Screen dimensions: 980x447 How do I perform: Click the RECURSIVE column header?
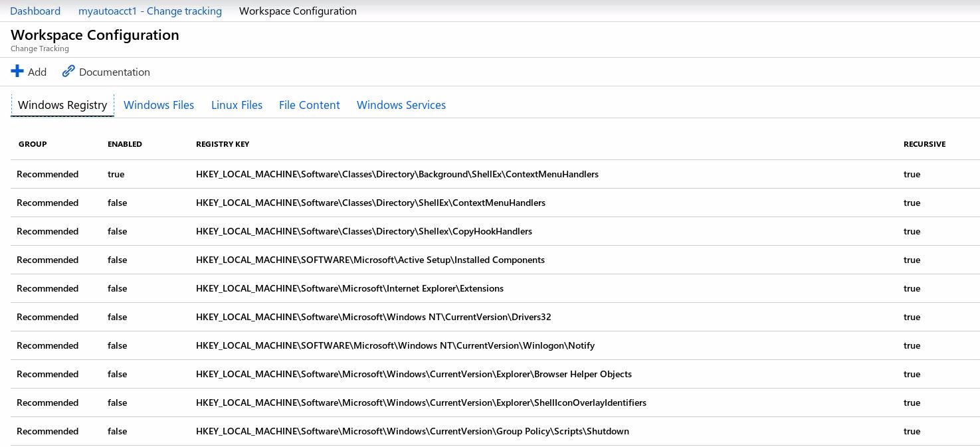[924, 144]
